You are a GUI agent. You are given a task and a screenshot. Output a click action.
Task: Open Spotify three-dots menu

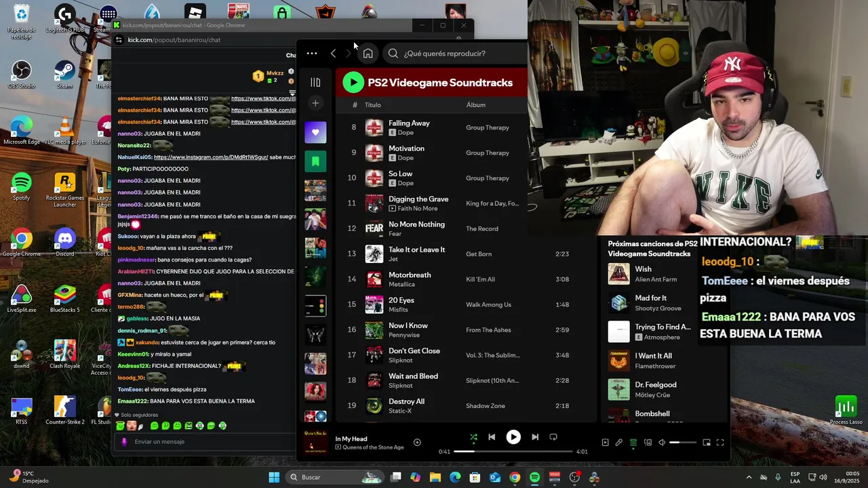(311, 54)
